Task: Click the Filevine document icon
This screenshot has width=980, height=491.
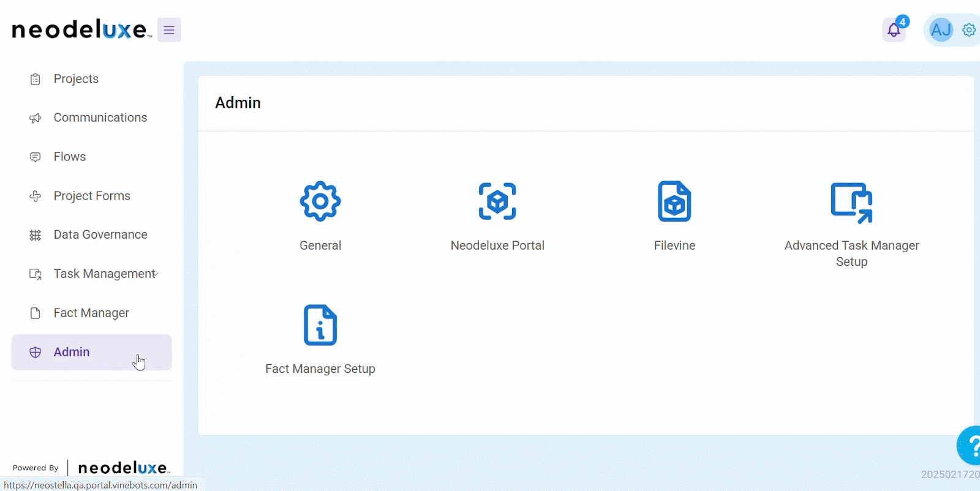Action: pyautogui.click(x=674, y=201)
